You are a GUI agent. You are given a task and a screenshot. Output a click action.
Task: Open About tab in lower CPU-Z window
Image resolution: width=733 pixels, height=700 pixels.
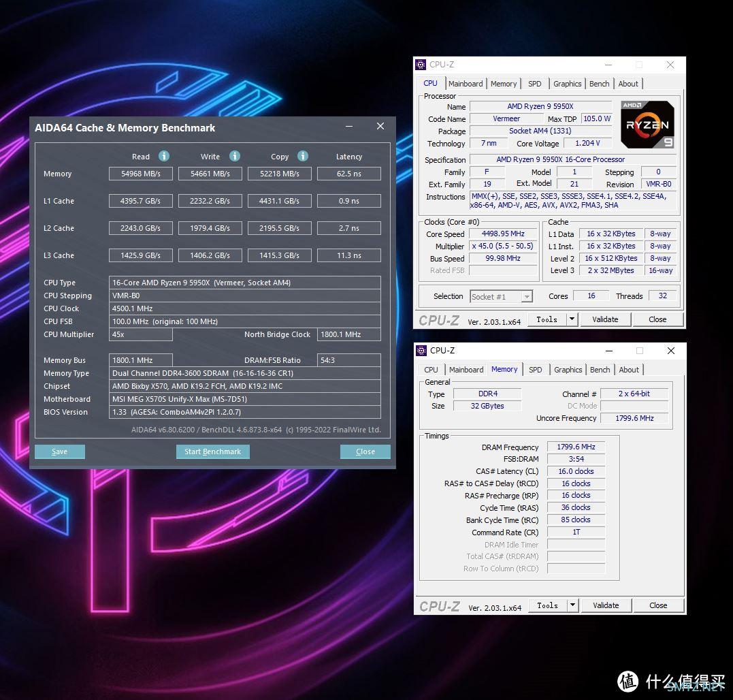pyautogui.click(x=629, y=369)
